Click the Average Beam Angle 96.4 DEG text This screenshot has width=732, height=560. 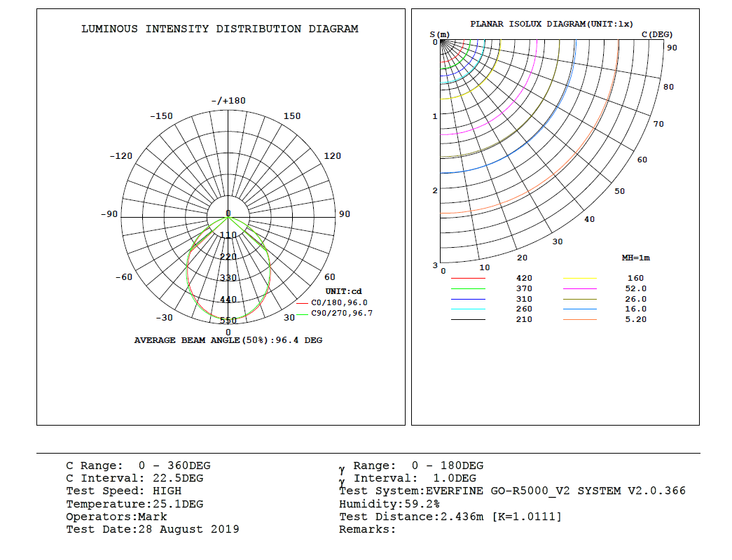pyautogui.click(x=228, y=340)
